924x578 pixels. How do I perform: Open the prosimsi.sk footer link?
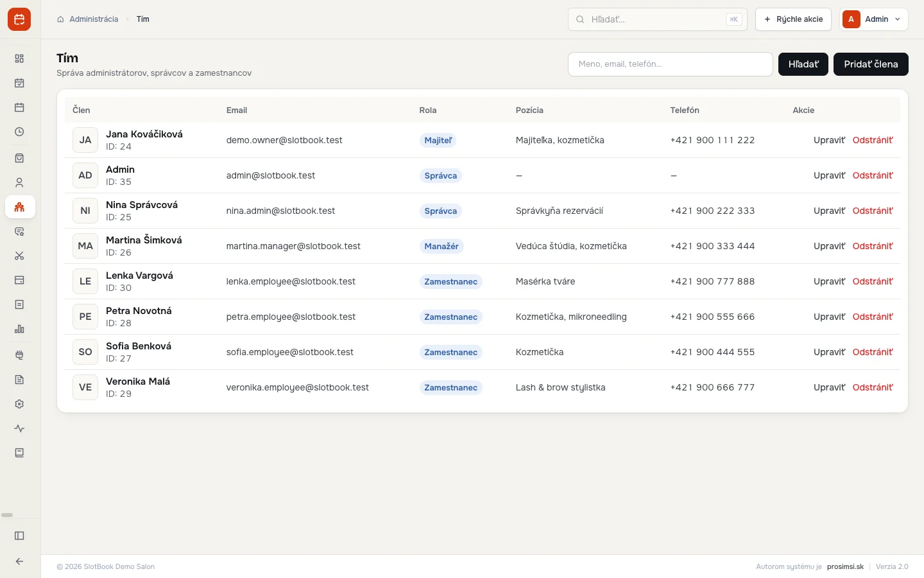(x=845, y=566)
